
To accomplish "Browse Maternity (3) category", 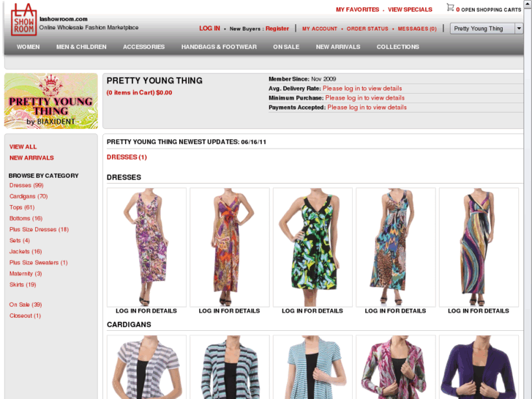I will (x=26, y=274).
